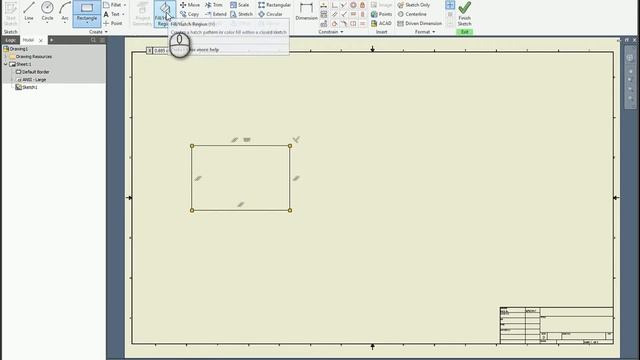The height and width of the screenshot is (360, 640).
Task: Click the fix constraint lock icon
Action: tap(362, 5)
